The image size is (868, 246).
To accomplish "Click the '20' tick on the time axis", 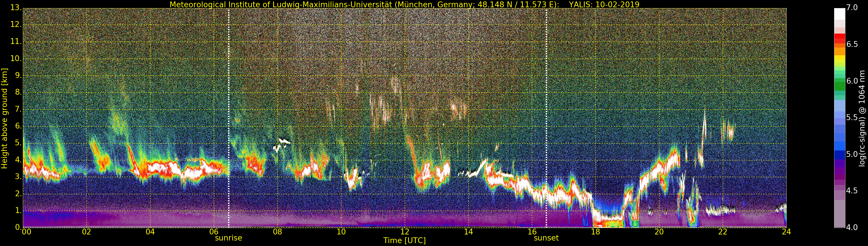I will pyautogui.click(x=659, y=232).
